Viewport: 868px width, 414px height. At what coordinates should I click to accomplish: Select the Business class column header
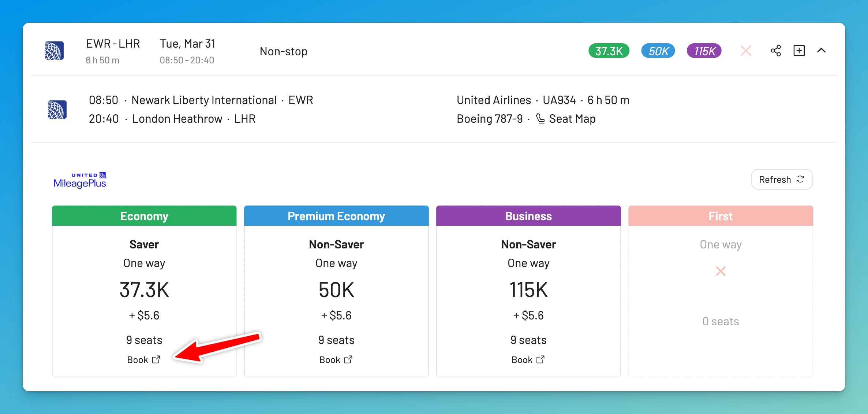528,216
